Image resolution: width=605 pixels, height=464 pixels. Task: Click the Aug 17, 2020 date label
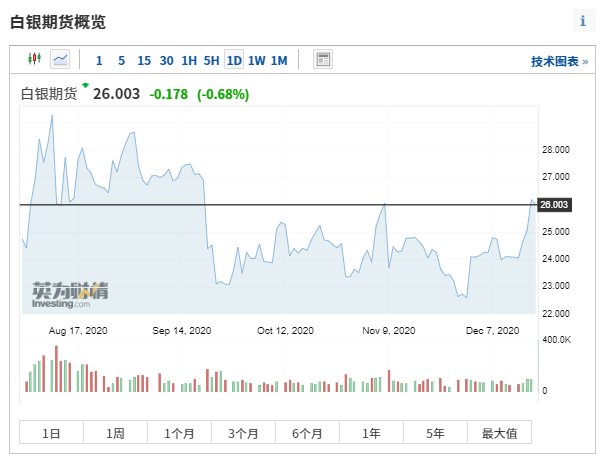click(78, 331)
